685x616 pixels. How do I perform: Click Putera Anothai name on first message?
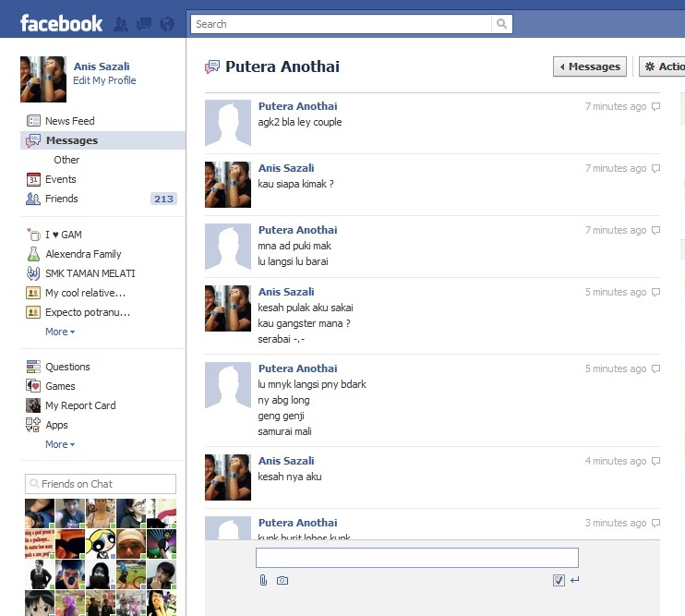[297, 106]
